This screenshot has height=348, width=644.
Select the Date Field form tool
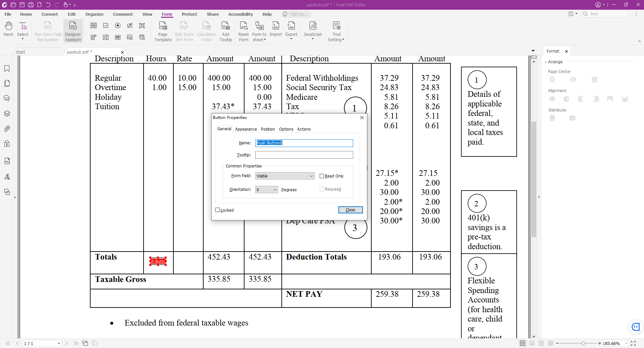click(142, 37)
